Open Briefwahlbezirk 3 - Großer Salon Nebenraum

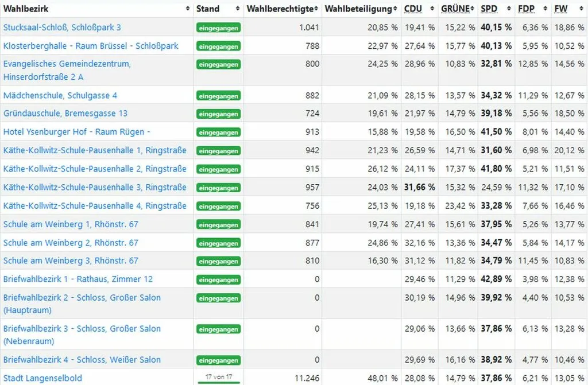(82, 335)
